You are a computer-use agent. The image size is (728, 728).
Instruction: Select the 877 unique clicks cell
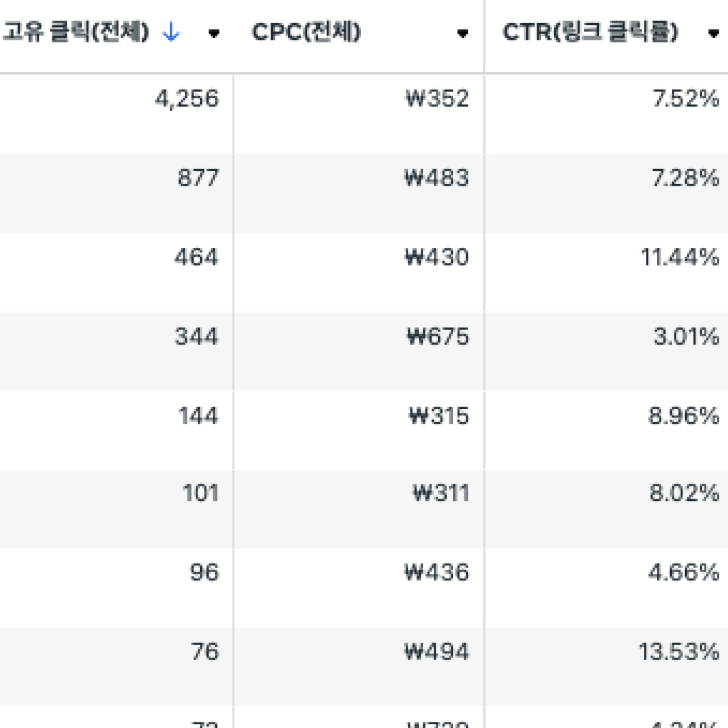point(117,194)
